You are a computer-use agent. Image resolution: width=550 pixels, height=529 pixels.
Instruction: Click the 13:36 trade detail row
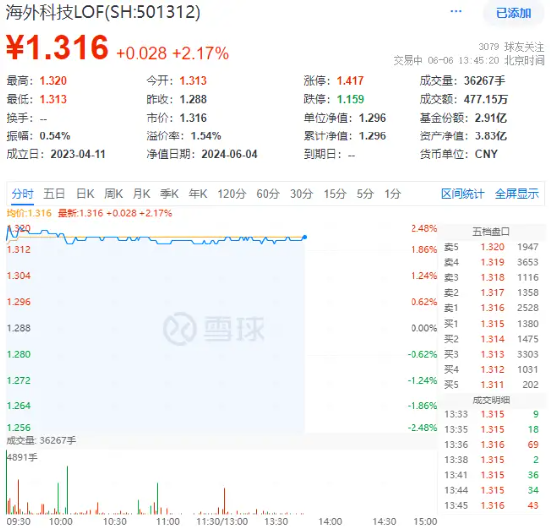(491, 445)
